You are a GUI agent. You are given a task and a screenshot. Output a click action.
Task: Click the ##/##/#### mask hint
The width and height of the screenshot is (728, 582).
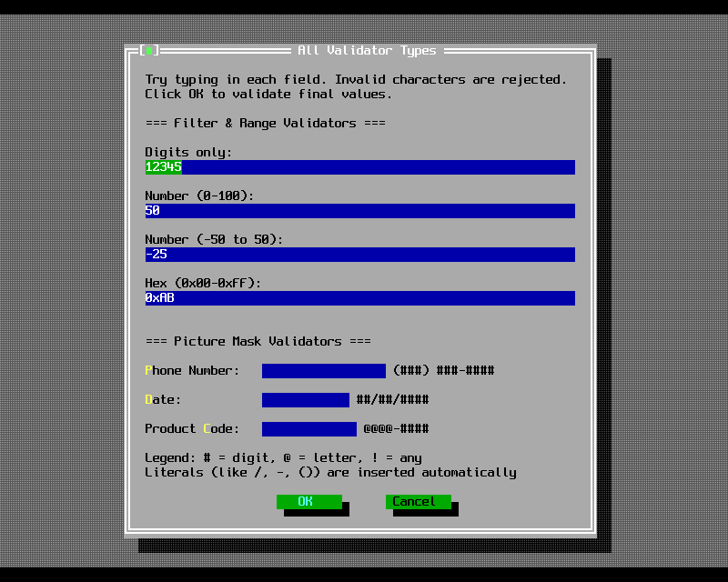pos(393,400)
